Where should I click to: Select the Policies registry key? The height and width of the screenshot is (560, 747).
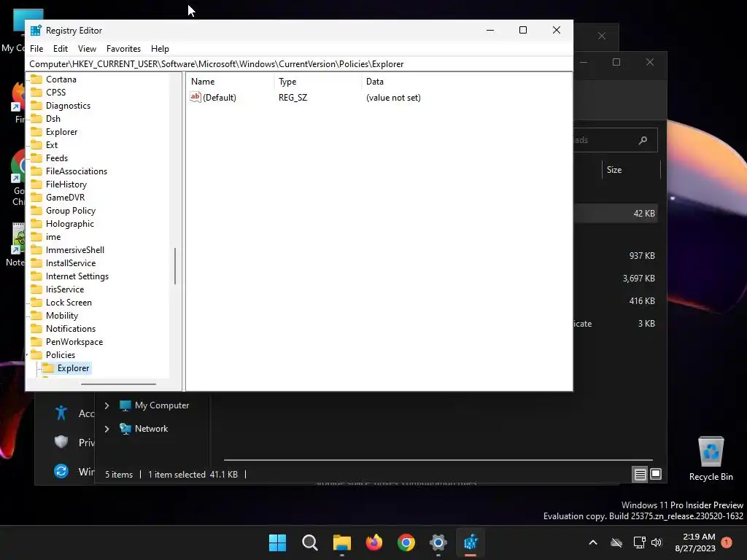pyautogui.click(x=61, y=355)
